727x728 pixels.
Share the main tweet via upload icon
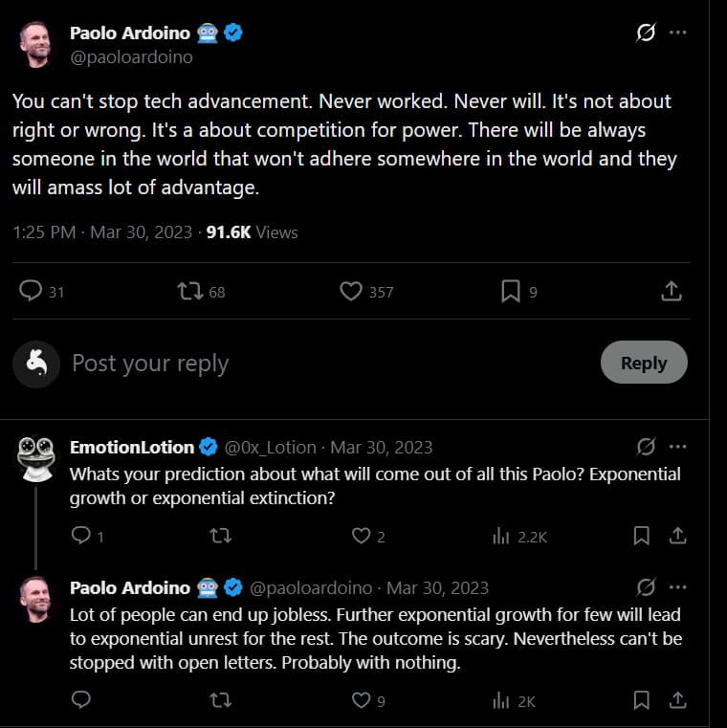pos(672,291)
